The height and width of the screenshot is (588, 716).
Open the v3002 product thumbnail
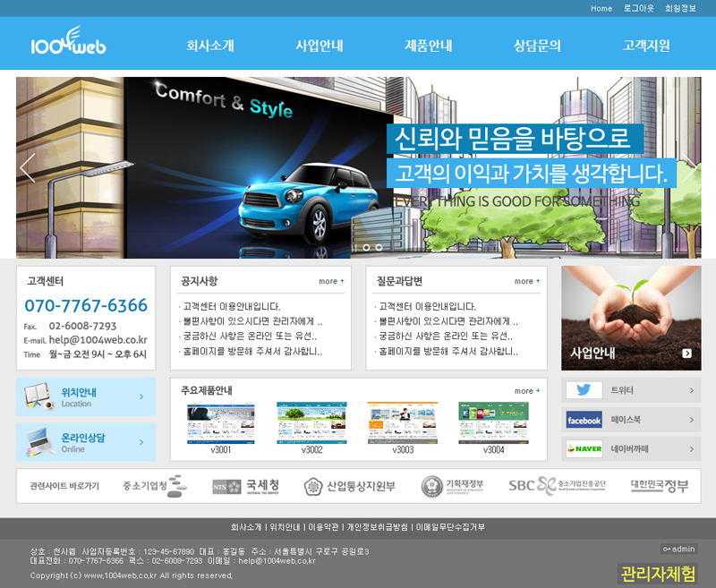[311, 423]
